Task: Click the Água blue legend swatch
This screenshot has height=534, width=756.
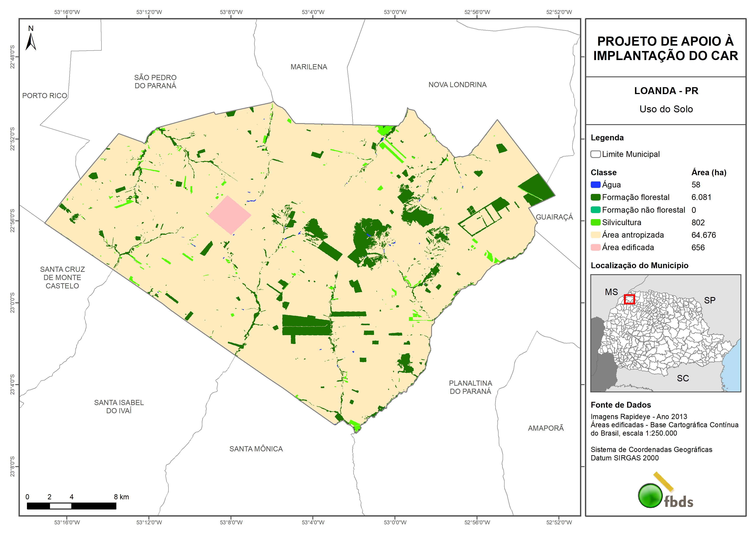Action: pos(595,185)
